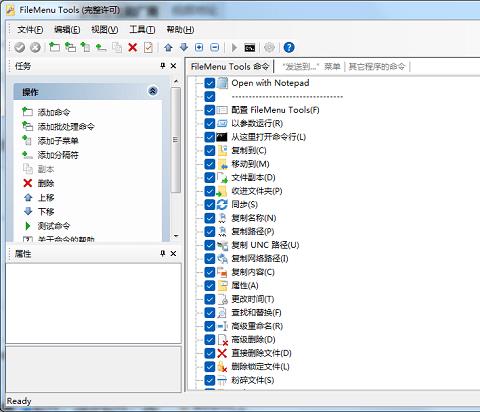Image resolution: width=480 pixels, height=412 pixels.
Task: Pin the 任务 panel using pushpin
Action: 163,66
